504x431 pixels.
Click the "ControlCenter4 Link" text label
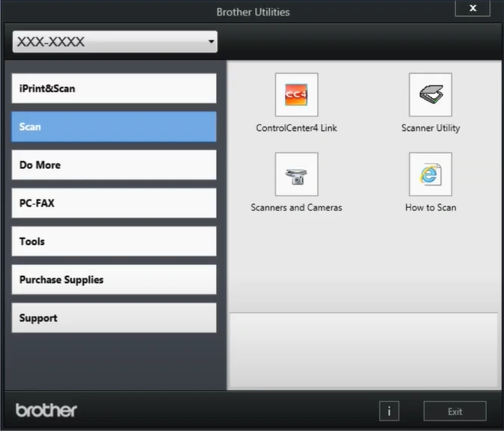296,128
